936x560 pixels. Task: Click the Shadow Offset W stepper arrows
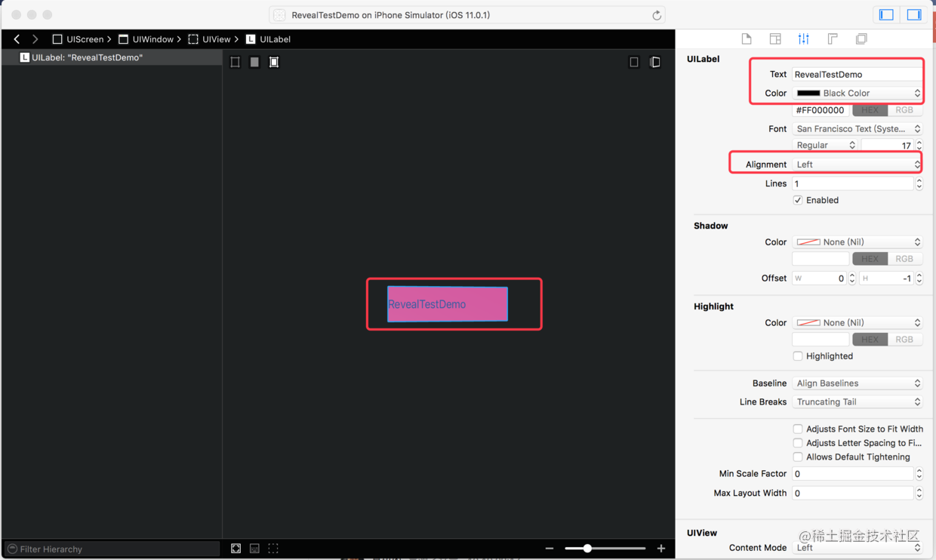[x=852, y=278]
